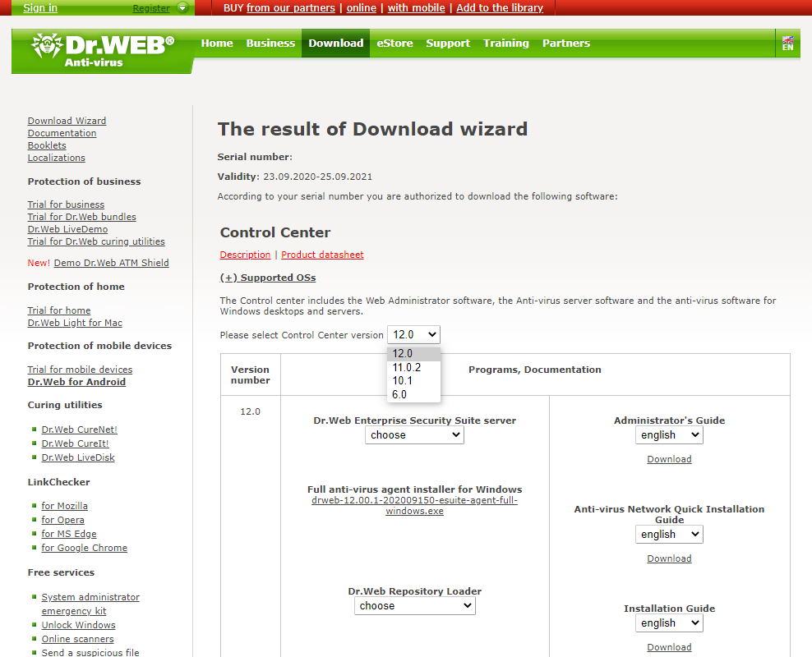
Task: Open Dr.Web CureIt! link
Action: 75,443
